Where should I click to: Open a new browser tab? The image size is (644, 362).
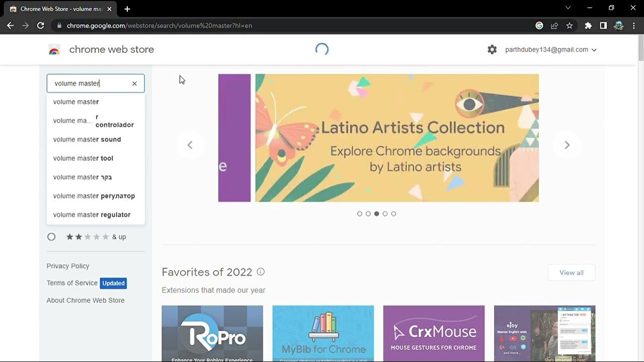pos(127,9)
